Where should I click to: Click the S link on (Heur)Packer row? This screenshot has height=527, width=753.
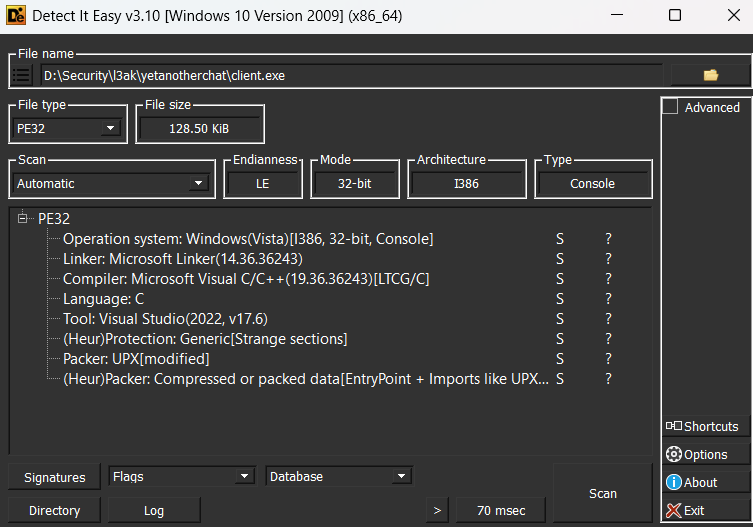point(560,379)
